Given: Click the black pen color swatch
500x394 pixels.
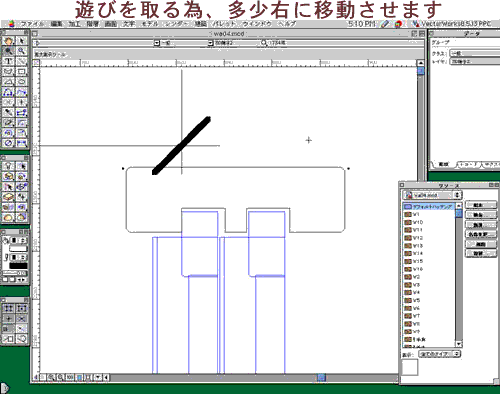Looking at the screenshot, I should (x=18, y=266).
